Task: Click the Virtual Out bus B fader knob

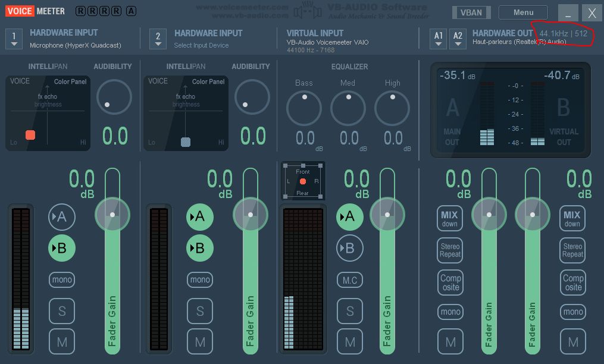Action: 533,215
